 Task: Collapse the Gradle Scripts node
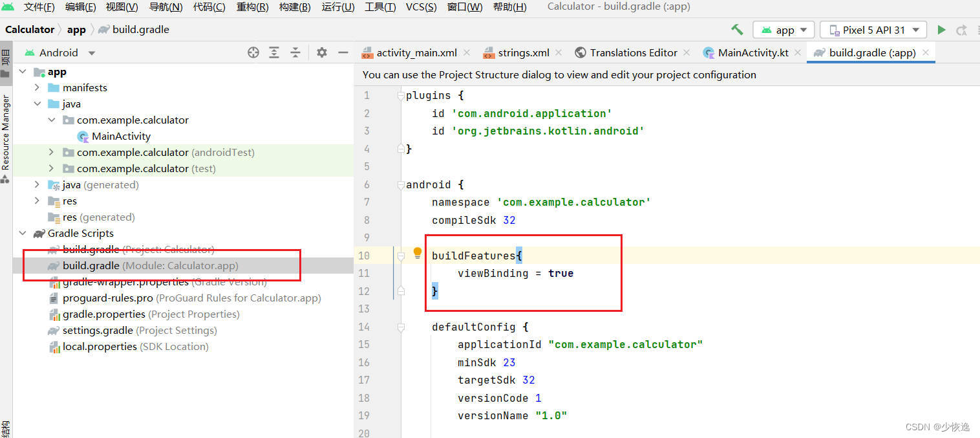[x=23, y=233]
